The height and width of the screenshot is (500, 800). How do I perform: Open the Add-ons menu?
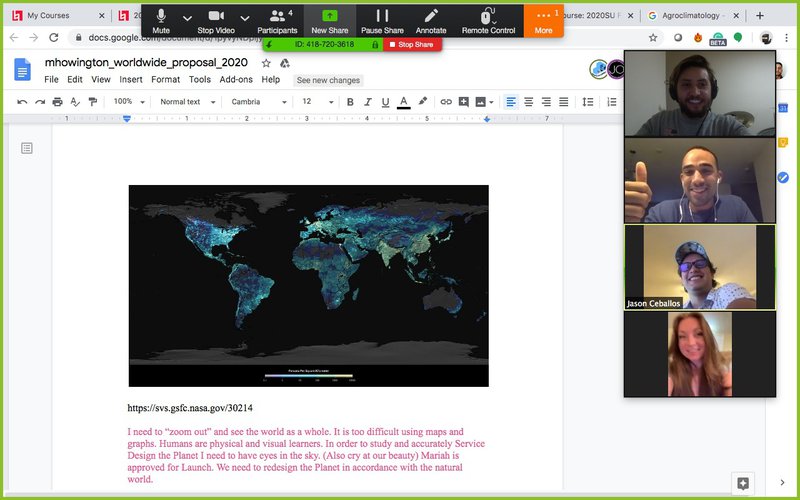tap(236, 80)
